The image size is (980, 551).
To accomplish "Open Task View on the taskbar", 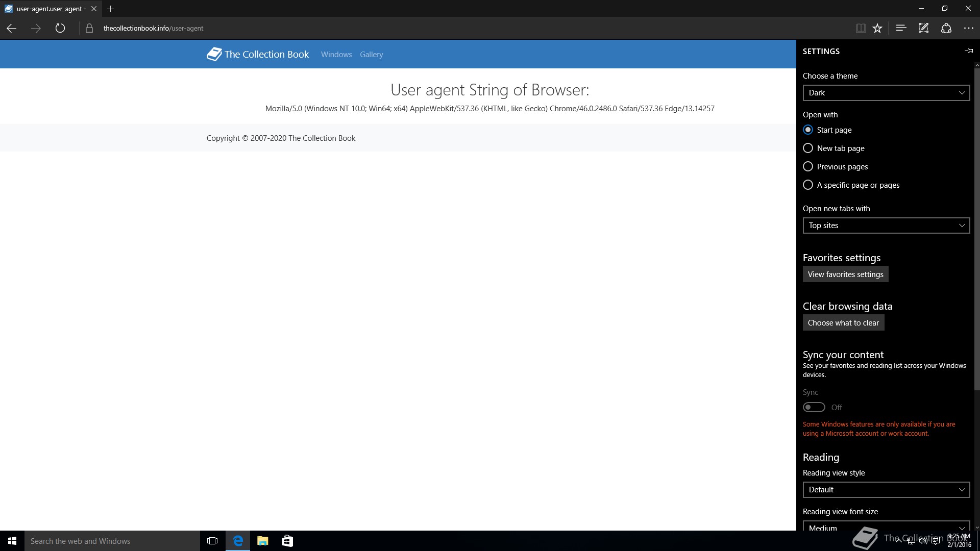I will click(x=212, y=541).
